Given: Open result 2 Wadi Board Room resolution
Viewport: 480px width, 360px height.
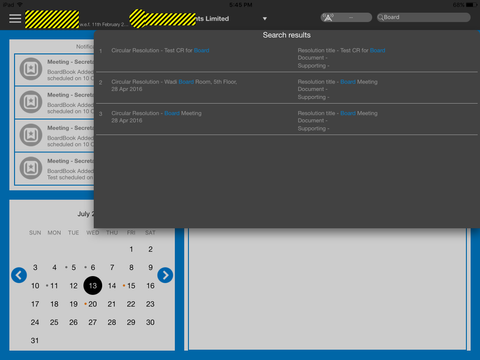Looking at the screenshot, I should [x=287, y=88].
